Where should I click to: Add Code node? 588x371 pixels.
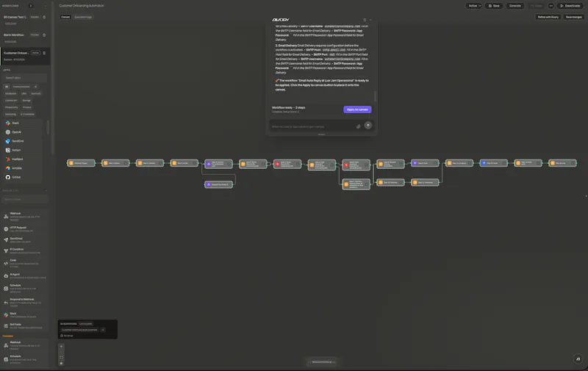tap(25, 263)
